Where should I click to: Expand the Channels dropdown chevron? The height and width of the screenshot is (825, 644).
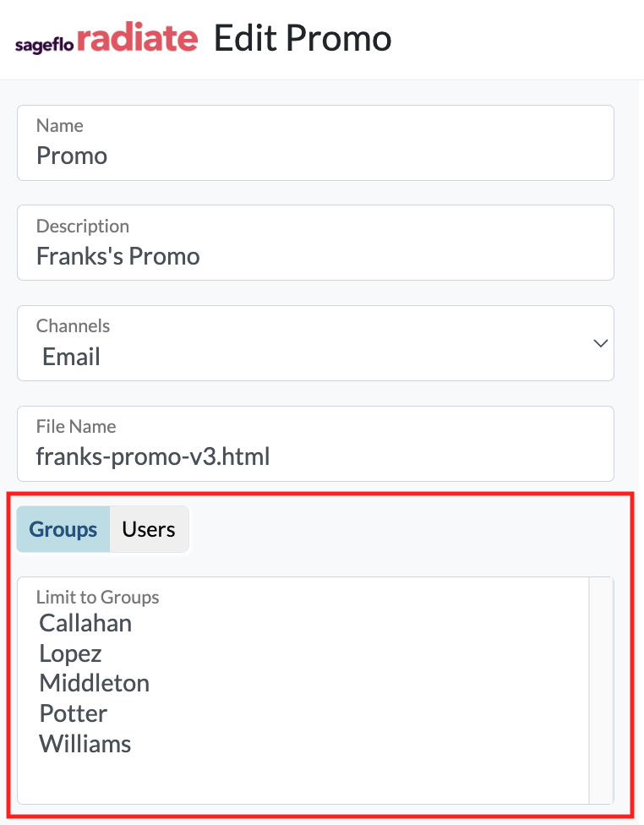(x=600, y=343)
